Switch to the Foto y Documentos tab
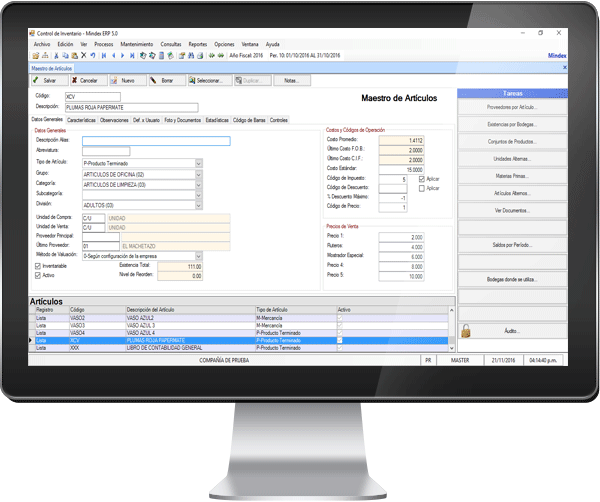Screen dimensions: 600x502 pyautogui.click(x=183, y=120)
